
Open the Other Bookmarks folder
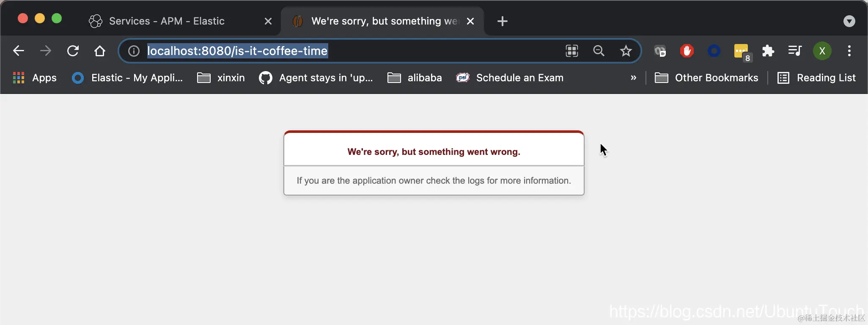pyautogui.click(x=706, y=78)
